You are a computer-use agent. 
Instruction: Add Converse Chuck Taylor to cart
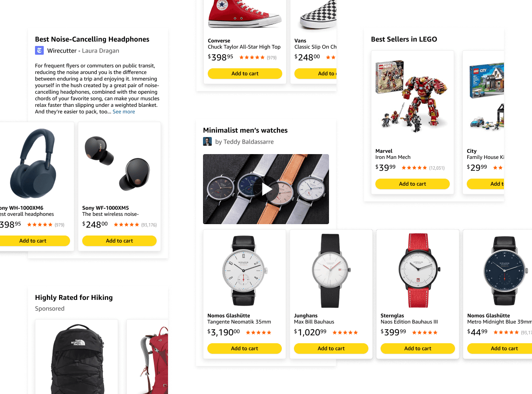pos(245,74)
